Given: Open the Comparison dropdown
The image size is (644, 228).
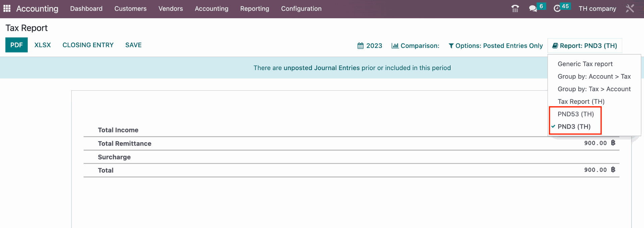Looking at the screenshot, I should click(415, 46).
